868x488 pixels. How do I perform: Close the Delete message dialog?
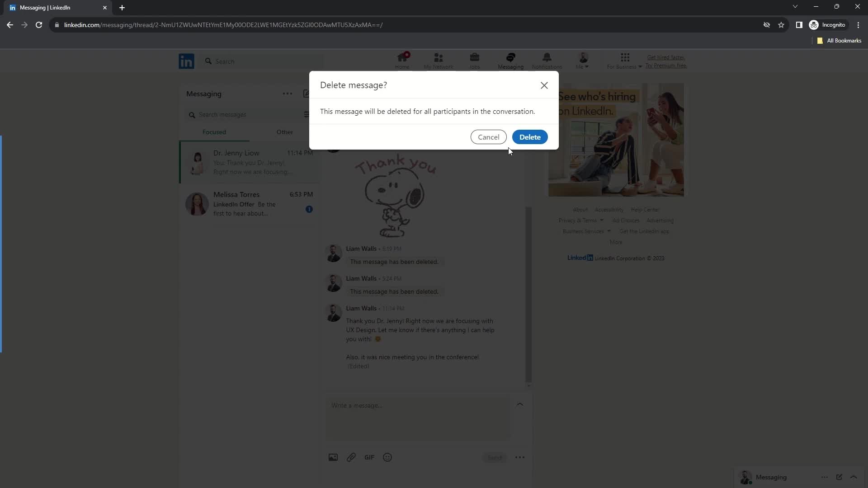point(544,85)
